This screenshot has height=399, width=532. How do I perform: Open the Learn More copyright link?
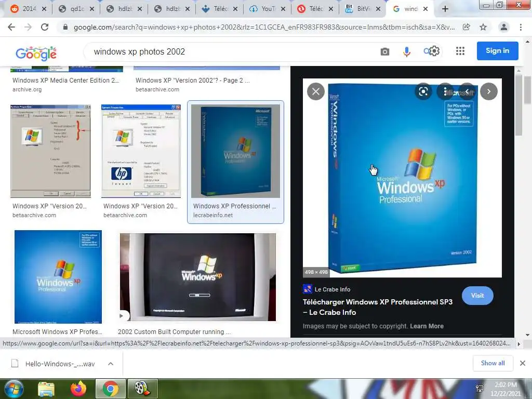(427, 326)
